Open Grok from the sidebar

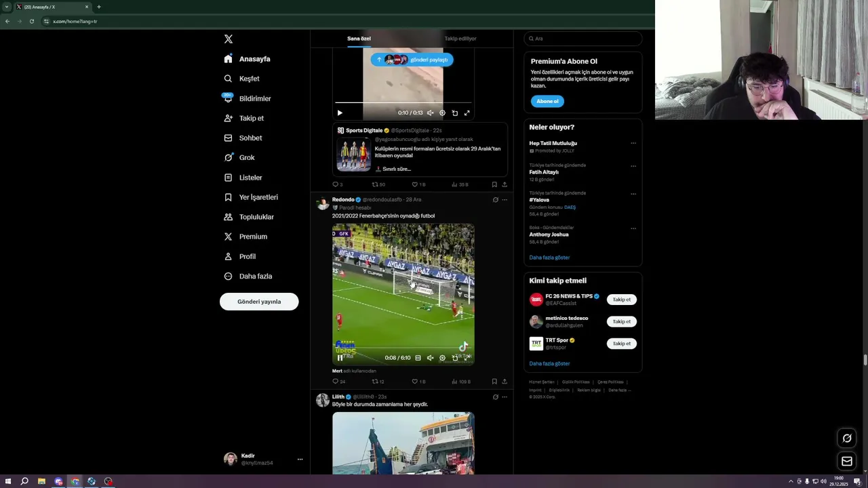click(239, 157)
